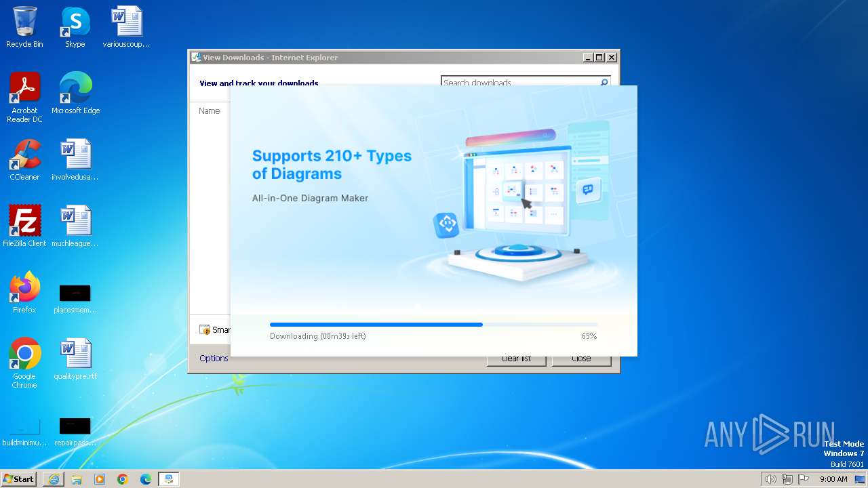Click the All-in-One Diagram Maker subtitle
The height and width of the screenshot is (488, 868).
pos(310,199)
